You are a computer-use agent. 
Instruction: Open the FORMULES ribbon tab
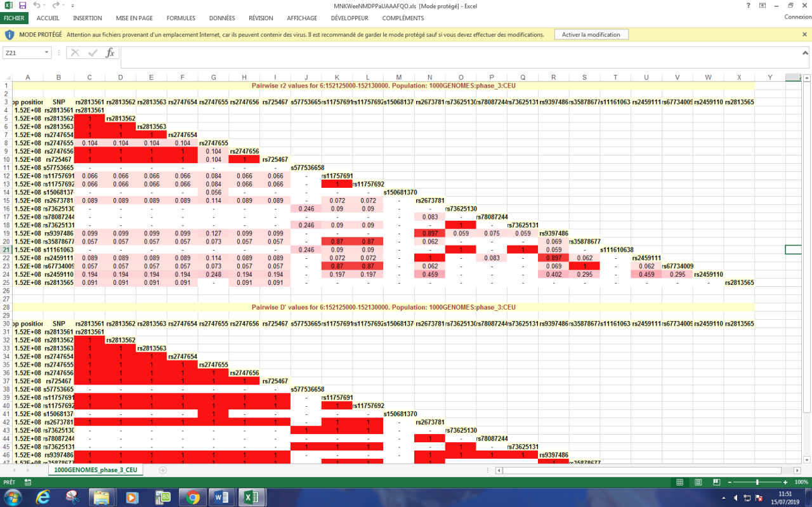click(181, 18)
